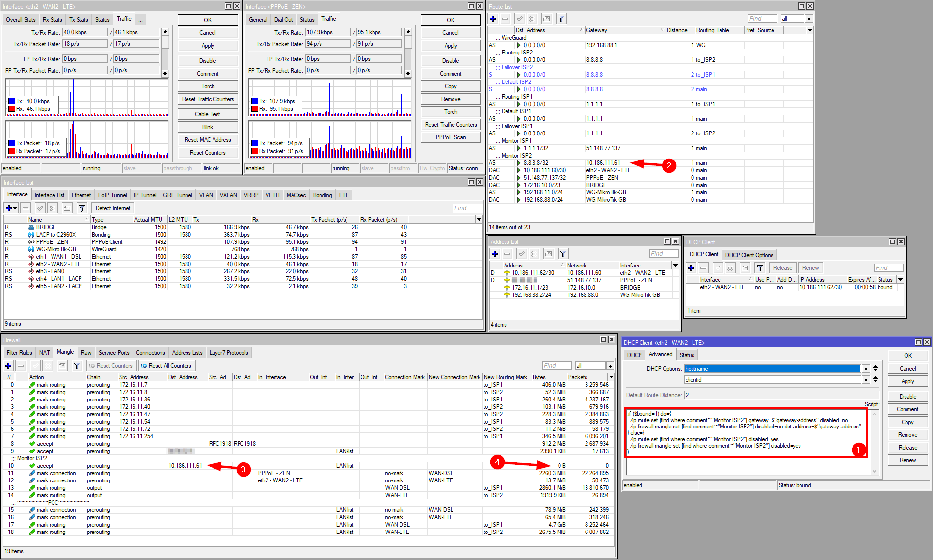Click the disable X icon in DHCP Client toolbar
Screen dimensions: 933x560
pos(730,268)
